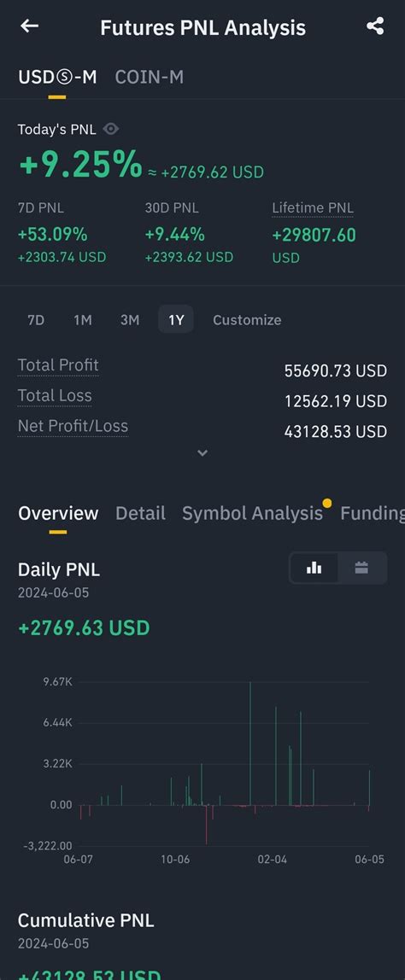Switch Daily PNL to bar chart view

pyautogui.click(x=314, y=569)
